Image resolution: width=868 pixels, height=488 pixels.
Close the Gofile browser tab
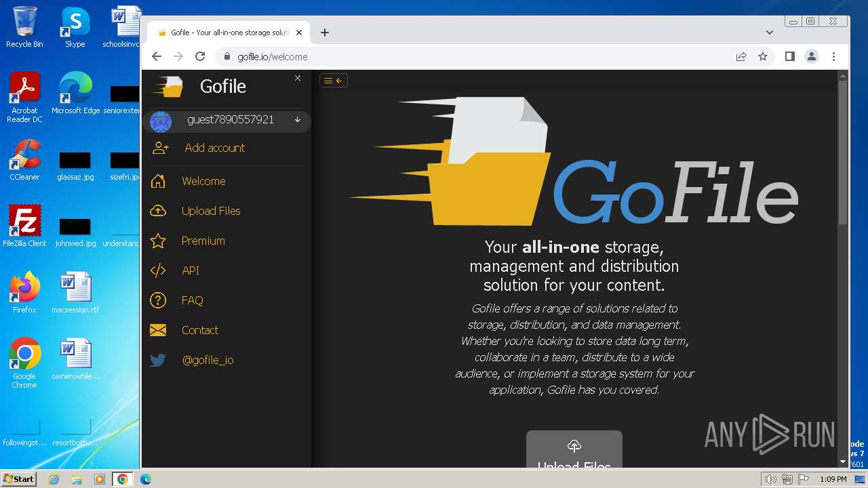coord(299,33)
